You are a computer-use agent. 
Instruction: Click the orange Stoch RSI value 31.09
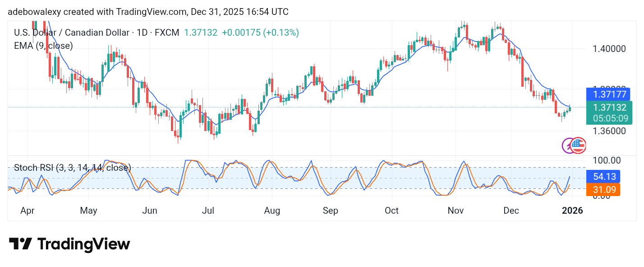(604, 190)
